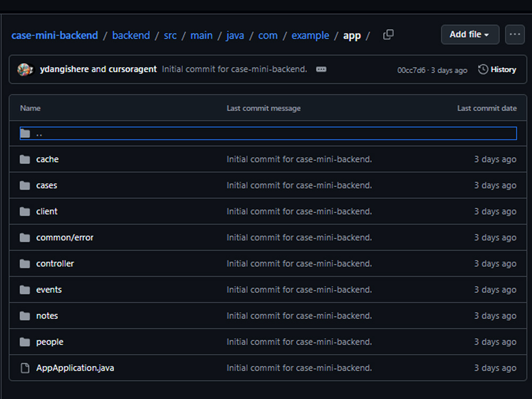Viewport: 532px width, 399px height.
Task: Click the Last commit message header
Action: click(264, 108)
